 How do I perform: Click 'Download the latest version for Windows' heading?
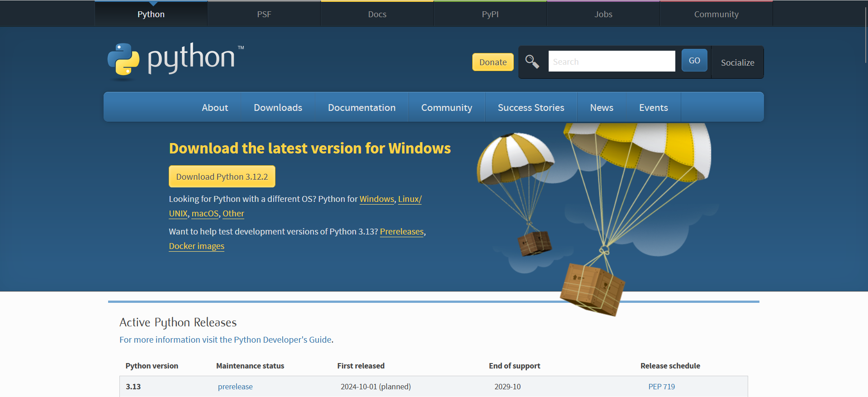tap(310, 148)
